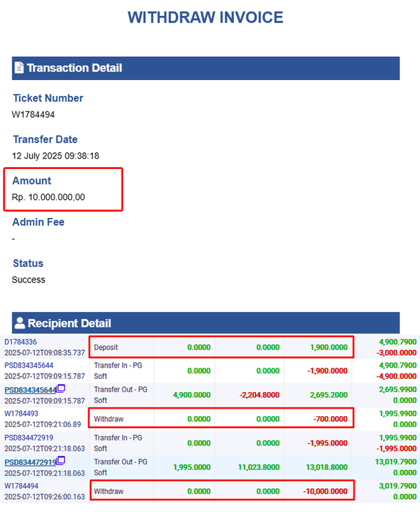Select transfer date 12 July 2025 09:38:18
The image size is (420, 516).
coord(55,155)
